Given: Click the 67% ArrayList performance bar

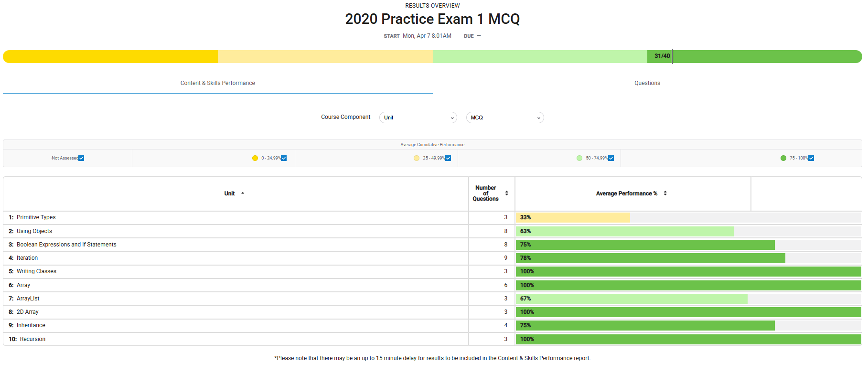Looking at the screenshot, I should [631, 299].
